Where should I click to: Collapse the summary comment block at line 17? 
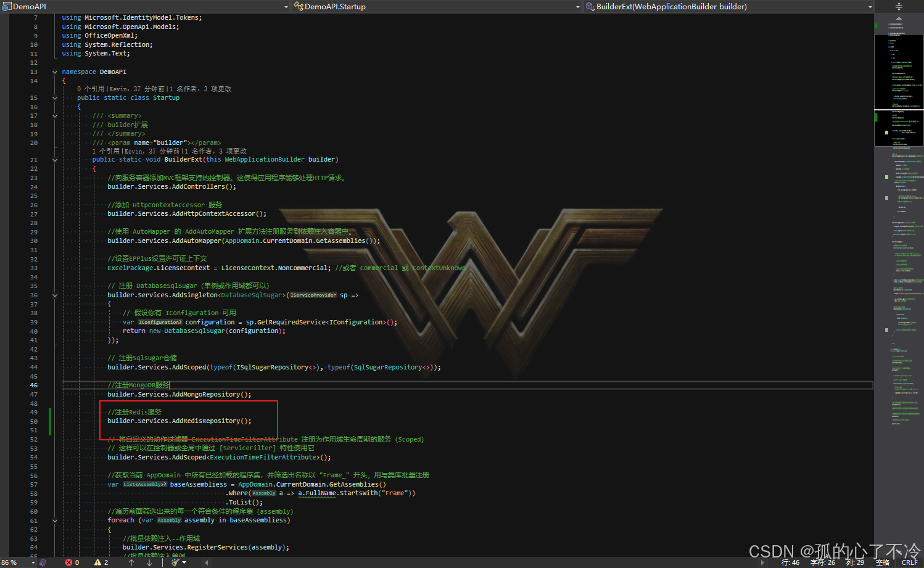[55, 116]
